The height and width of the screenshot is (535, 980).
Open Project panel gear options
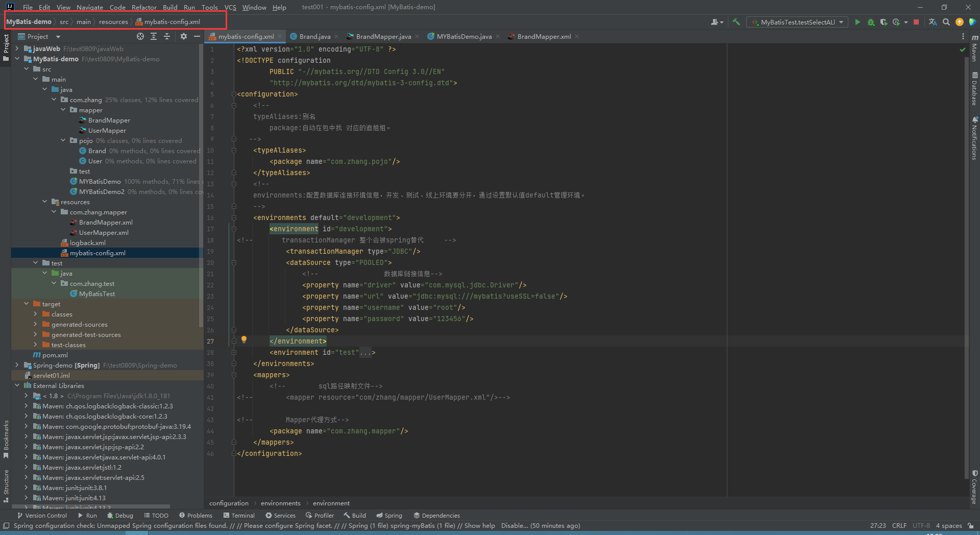pos(184,36)
